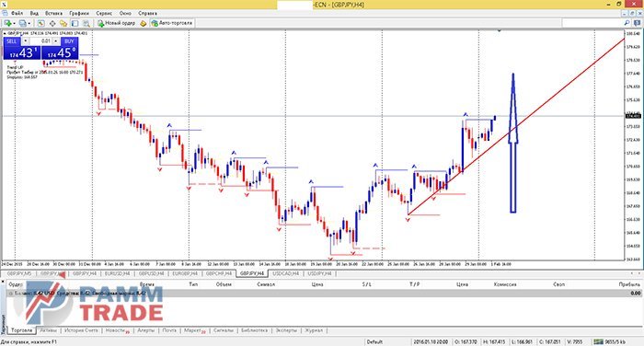Switch to the EURUSD,H4 chart tab

click(117, 273)
